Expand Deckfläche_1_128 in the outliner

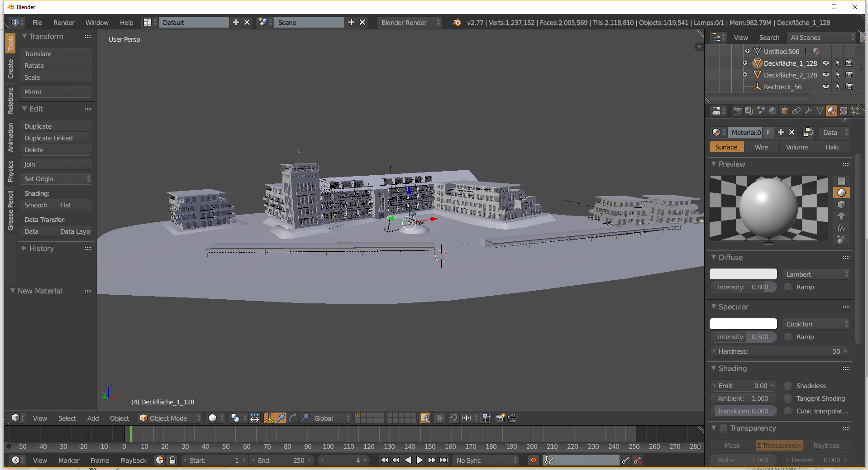coord(745,63)
